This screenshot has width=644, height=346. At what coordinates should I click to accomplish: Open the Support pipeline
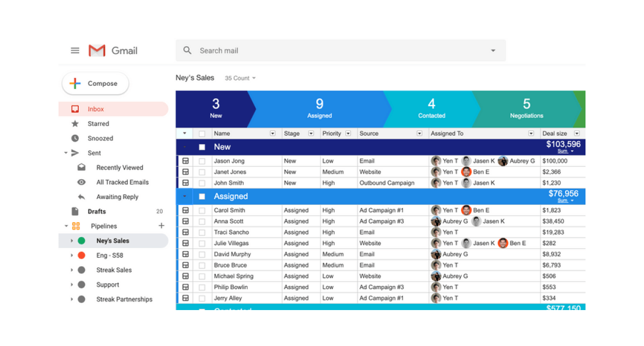(x=108, y=285)
